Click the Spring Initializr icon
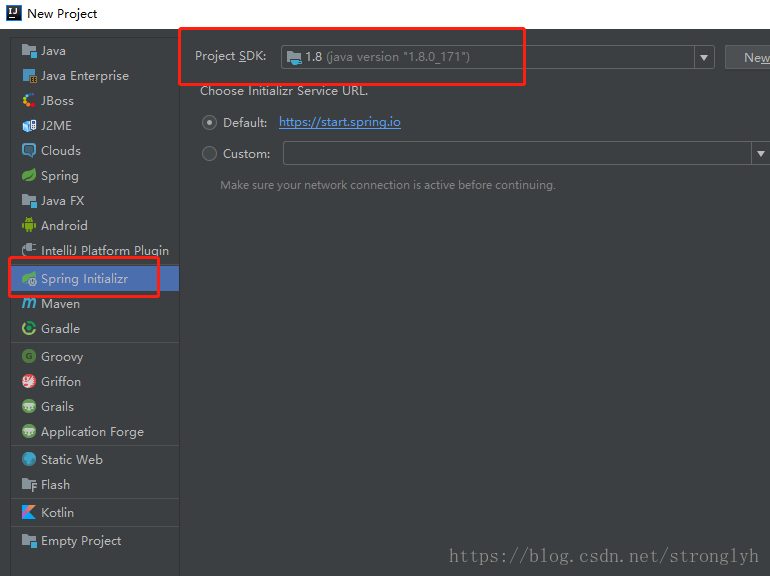Image resolution: width=770 pixels, height=576 pixels. click(x=29, y=278)
